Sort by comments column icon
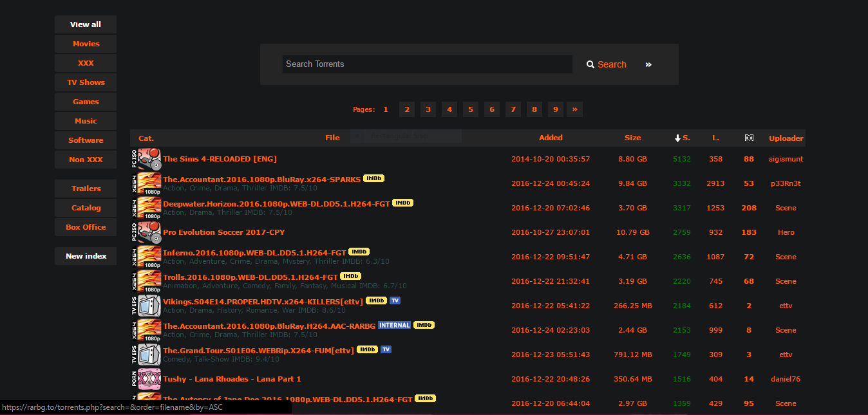Viewport: 868px width, 415px height. (749, 138)
